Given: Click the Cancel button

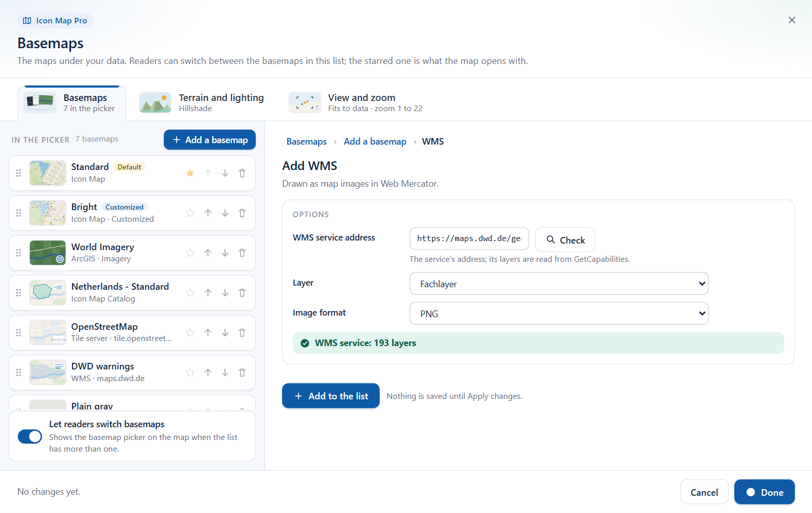Looking at the screenshot, I should pyautogui.click(x=704, y=492).
